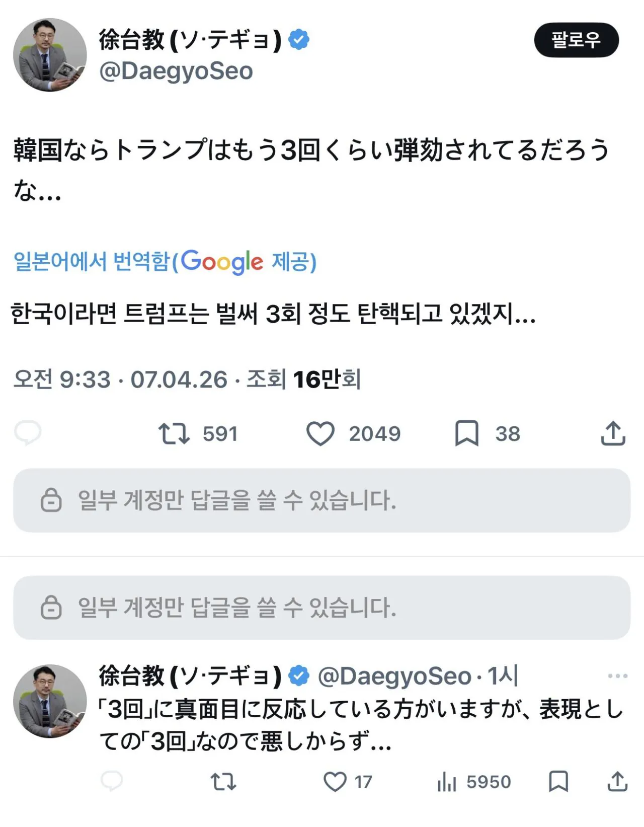Tap the first locked reply restriction box
The height and width of the screenshot is (827, 644).
coord(321,500)
